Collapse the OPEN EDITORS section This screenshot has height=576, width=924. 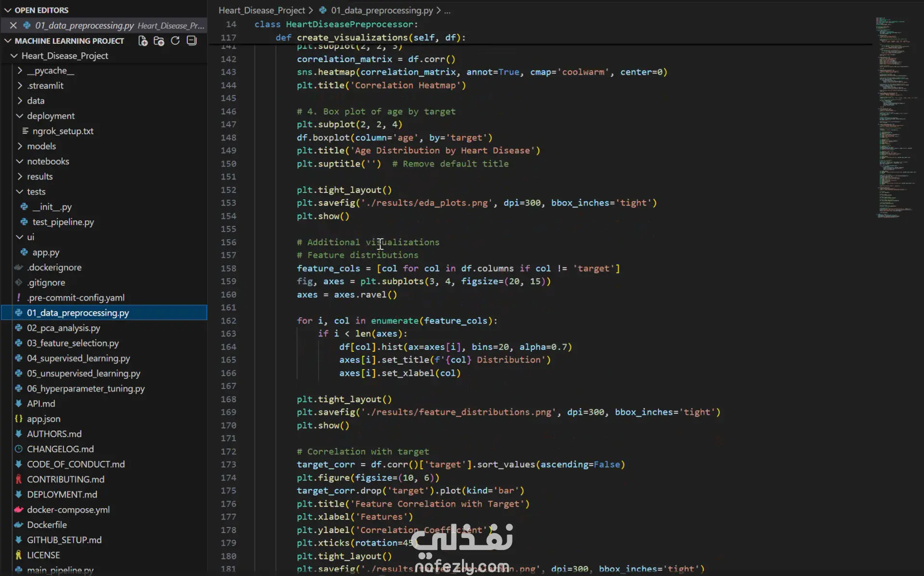[8, 10]
